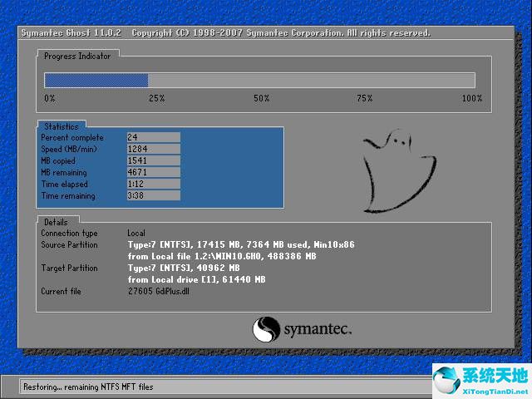Screen dimensions: 532x399
Task: Click the Time remaining value 3:38
Action: 153,196
